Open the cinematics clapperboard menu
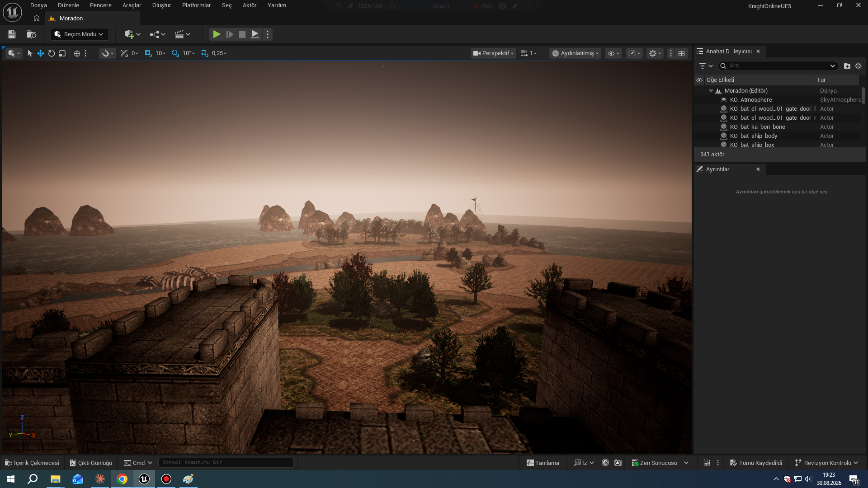 click(183, 34)
